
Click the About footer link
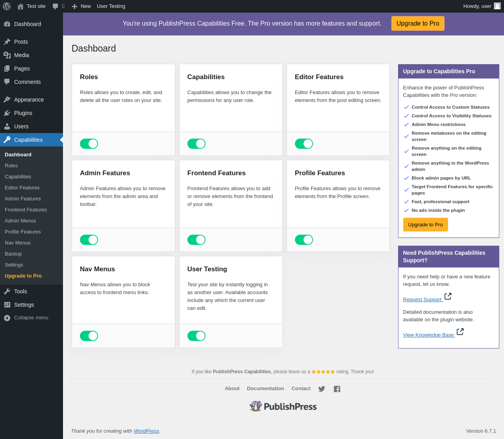(x=232, y=389)
